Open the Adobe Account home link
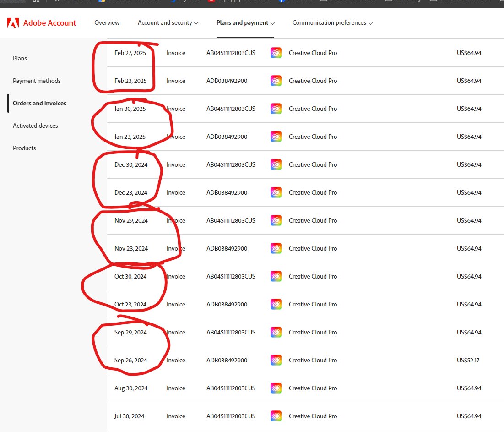504x432 pixels. 49,23
